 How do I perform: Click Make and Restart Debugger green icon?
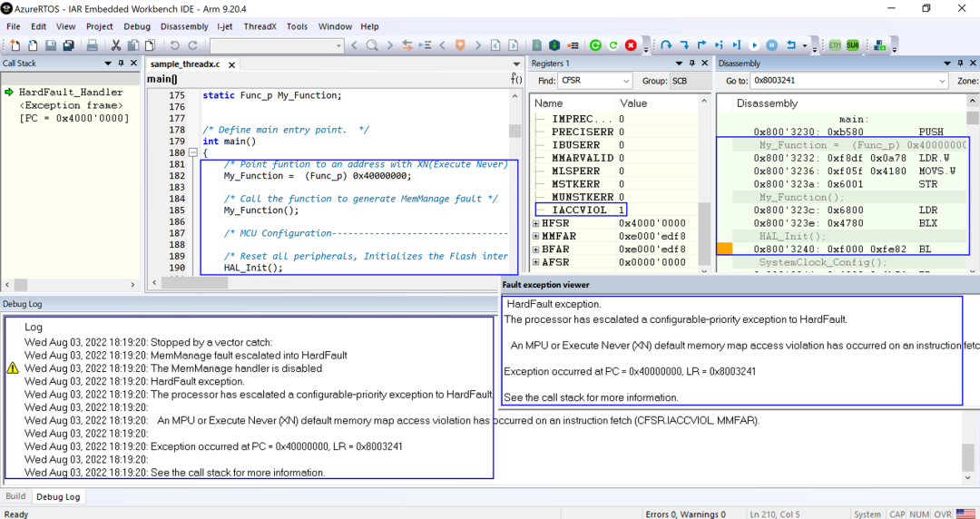[x=595, y=45]
